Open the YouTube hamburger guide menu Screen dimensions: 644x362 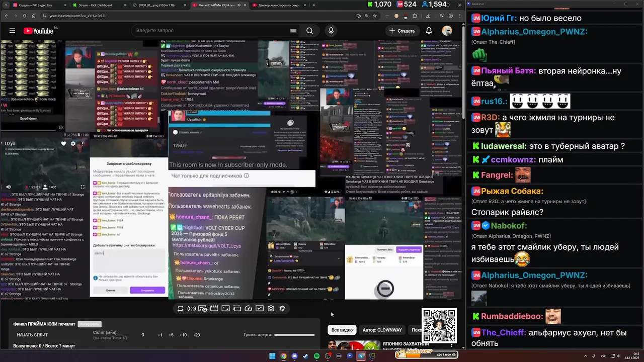(x=12, y=31)
